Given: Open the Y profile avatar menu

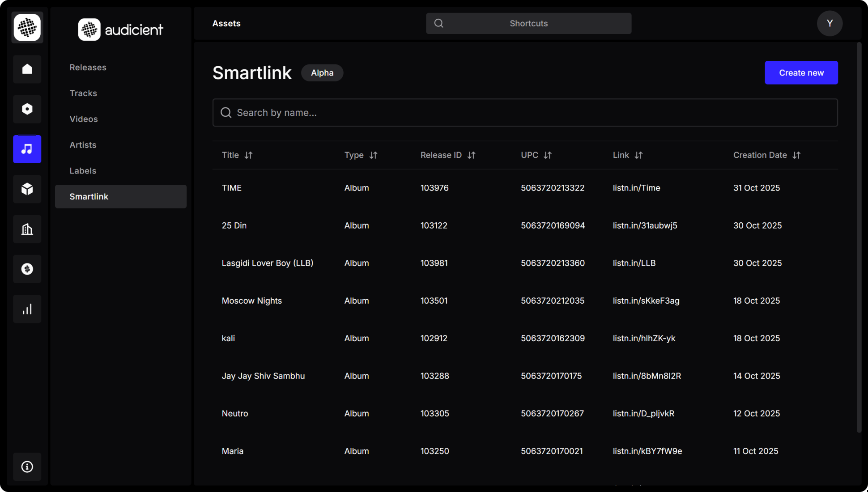Looking at the screenshot, I should coord(830,23).
